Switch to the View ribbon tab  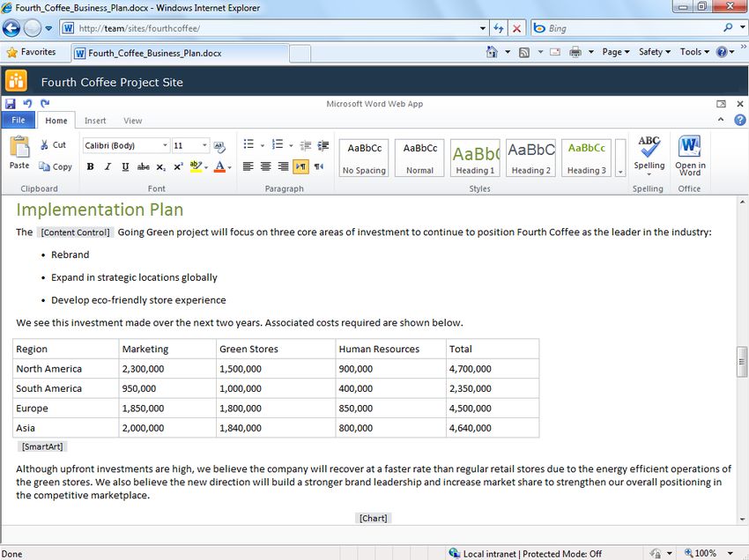click(133, 121)
